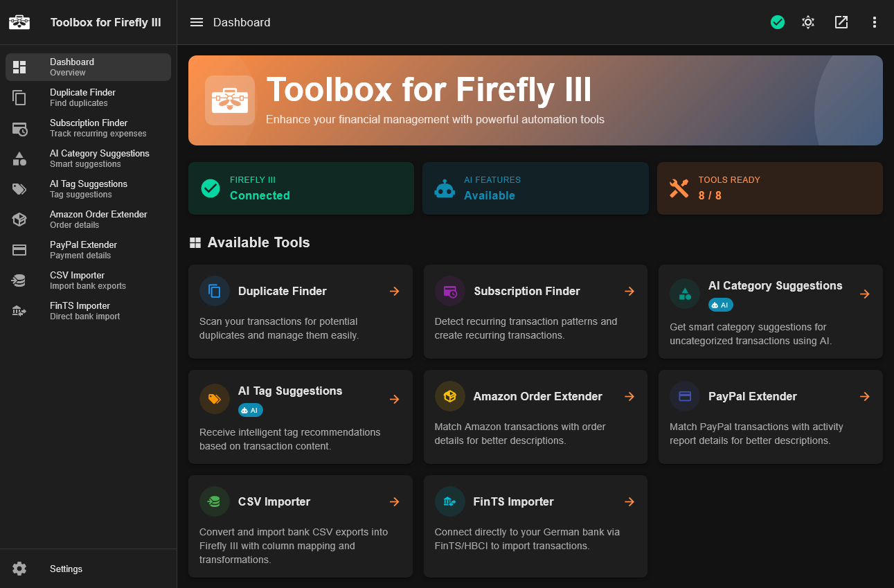Screen dimensions: 894x588
Task: Click the sidebar Duplicate Finder copy icon
Action: [19, 98]
